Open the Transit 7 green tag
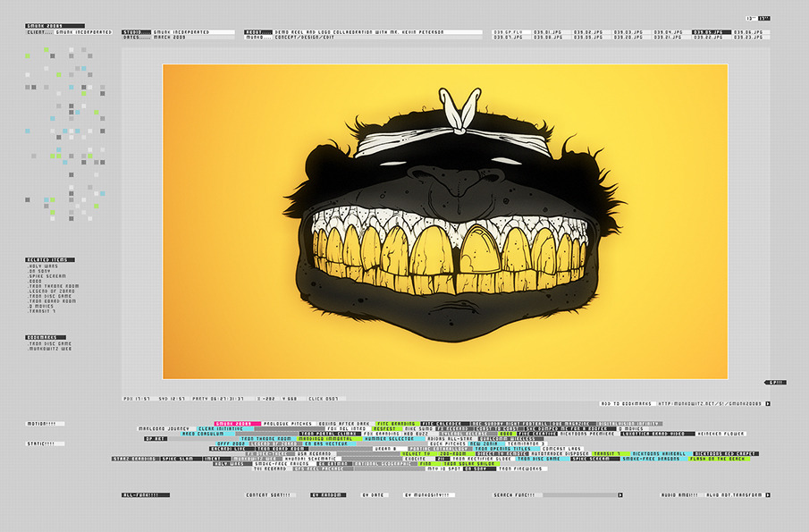The width and height of the screenshot is (809, 532). click(x=611, y=453)
